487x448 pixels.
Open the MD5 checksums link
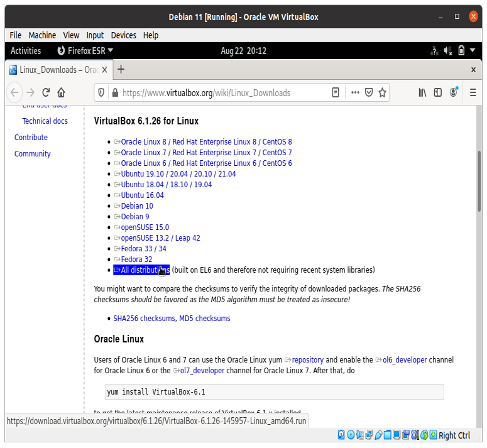pos(205,318)
